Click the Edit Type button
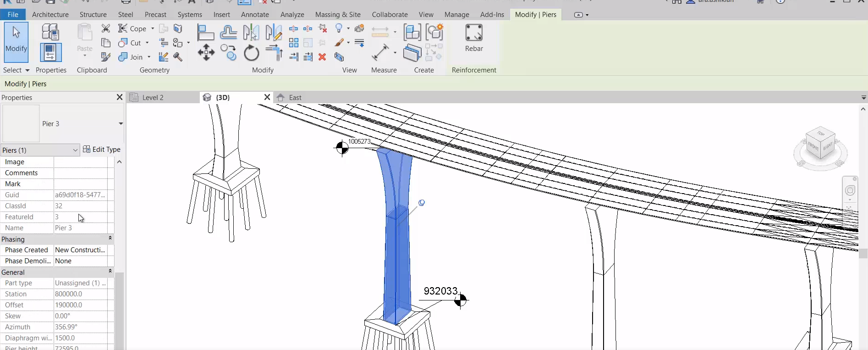Screen dimensions: 868x350 pyautogui.click(x=102, y=150)
